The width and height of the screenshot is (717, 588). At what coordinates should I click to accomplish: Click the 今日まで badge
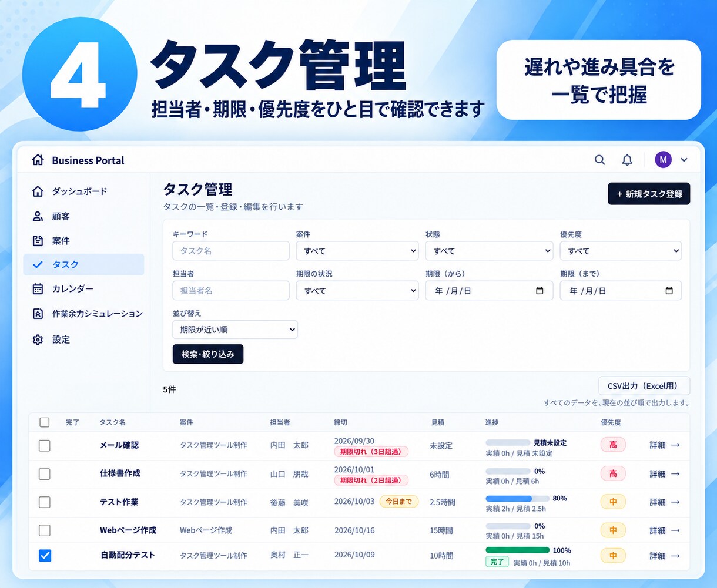(399, 502)
